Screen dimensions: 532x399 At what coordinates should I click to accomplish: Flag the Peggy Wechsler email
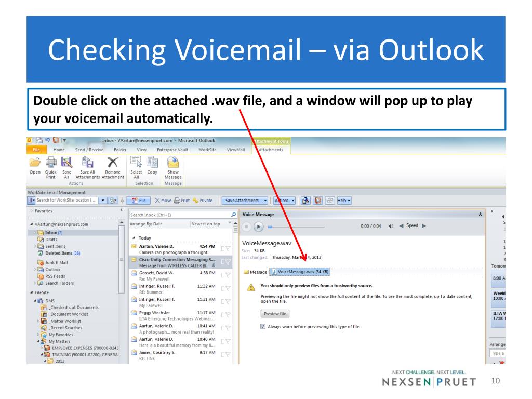point(228,315)
